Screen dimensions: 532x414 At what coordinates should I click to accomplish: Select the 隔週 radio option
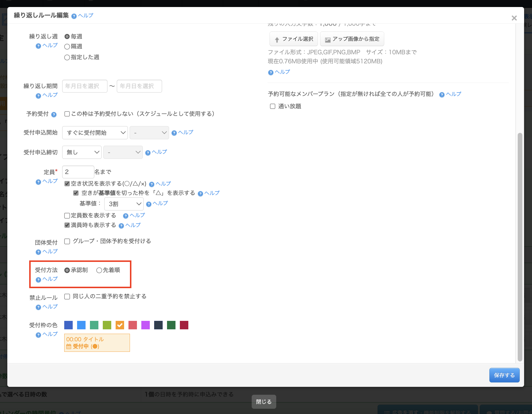[x=67, y=47]
